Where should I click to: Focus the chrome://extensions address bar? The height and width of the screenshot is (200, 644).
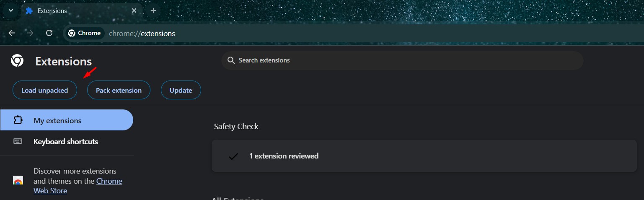click(x=251, y=34)
